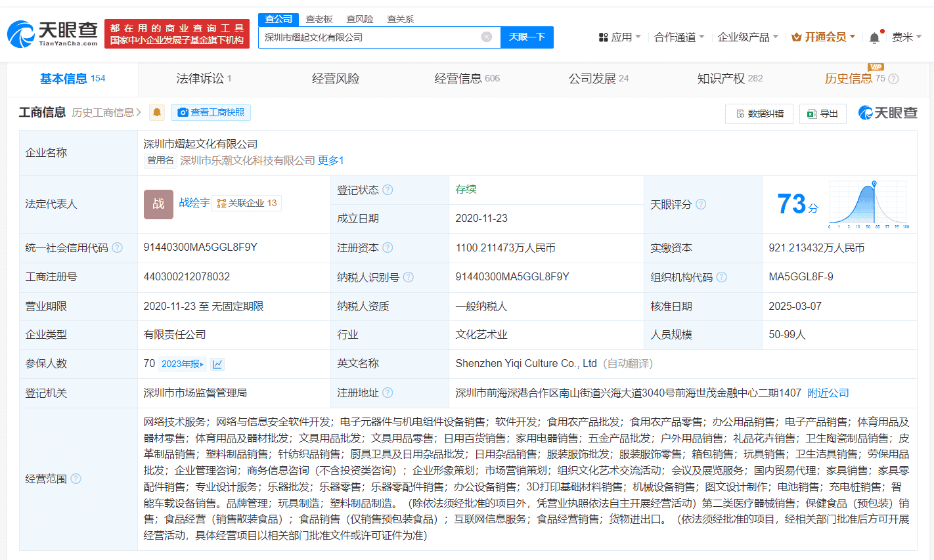
Task: Switch to 查关系 search mode
Action: coord(401,19)
